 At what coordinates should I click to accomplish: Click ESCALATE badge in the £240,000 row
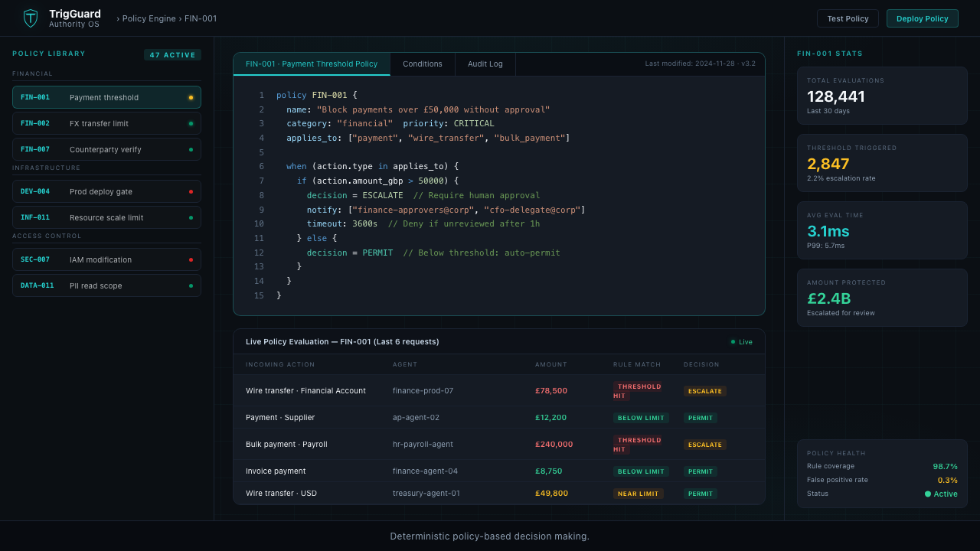(x=705, y=445)
